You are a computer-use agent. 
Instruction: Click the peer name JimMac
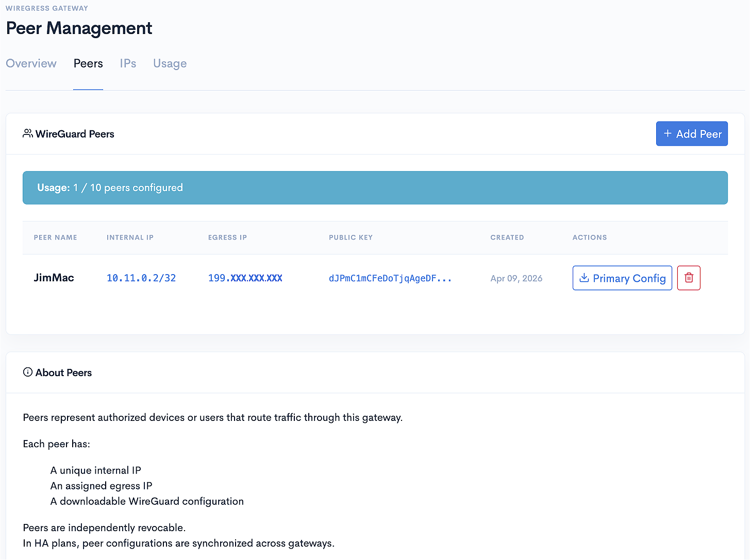pyautogui.click(x=54, y=278)
